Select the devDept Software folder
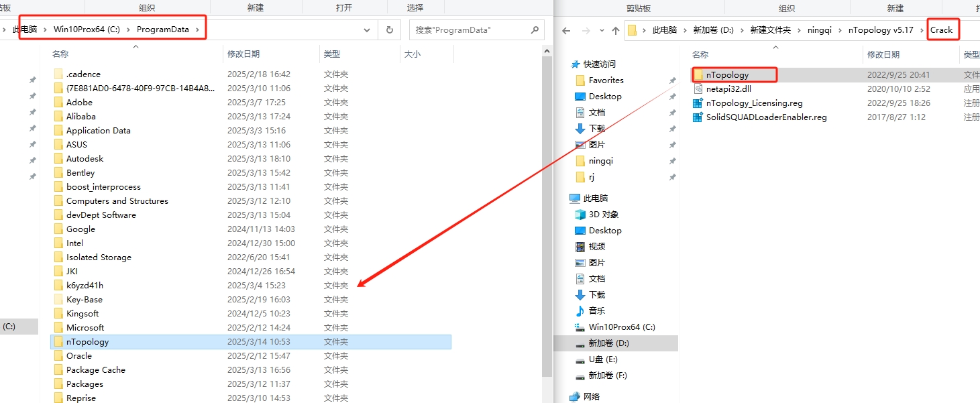Viewport: 980px width, 403px height. pos(101,215)
